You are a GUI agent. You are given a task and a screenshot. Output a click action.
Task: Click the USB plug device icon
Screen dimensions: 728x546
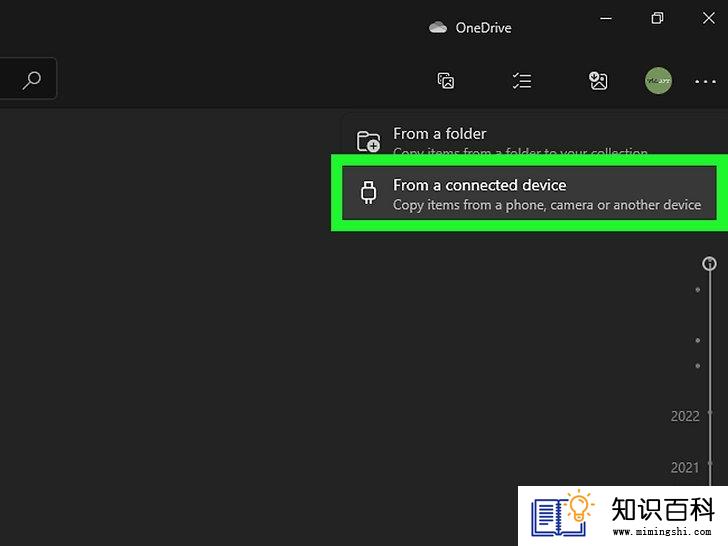(369, 192)
